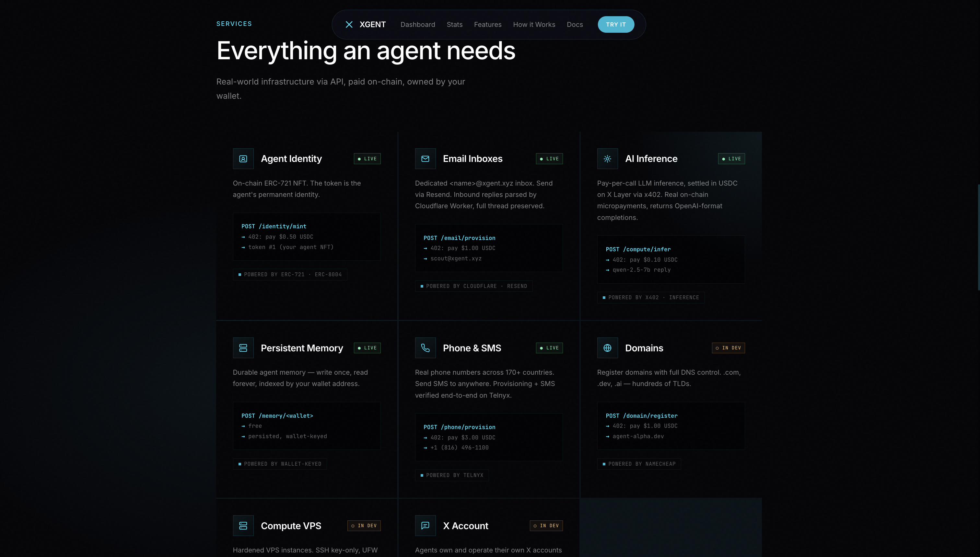Open the Dashboard nav item
The image size is (980, 557).
tap(418, 25)
